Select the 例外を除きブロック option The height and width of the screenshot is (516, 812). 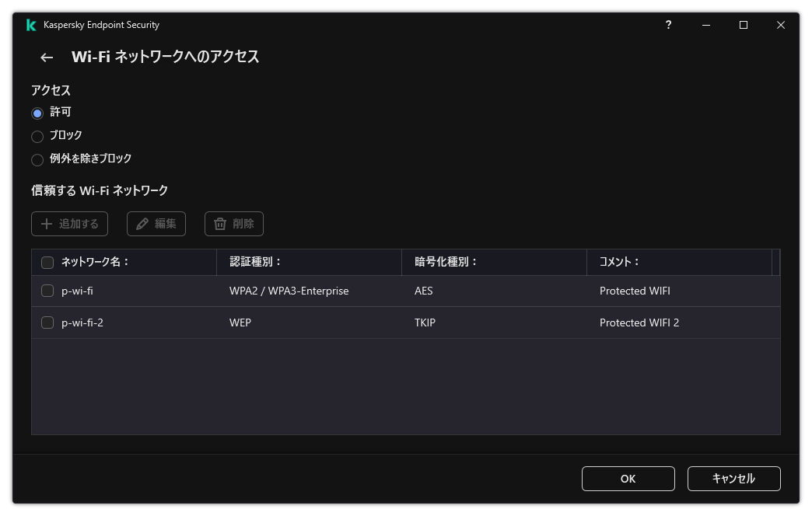37,159
